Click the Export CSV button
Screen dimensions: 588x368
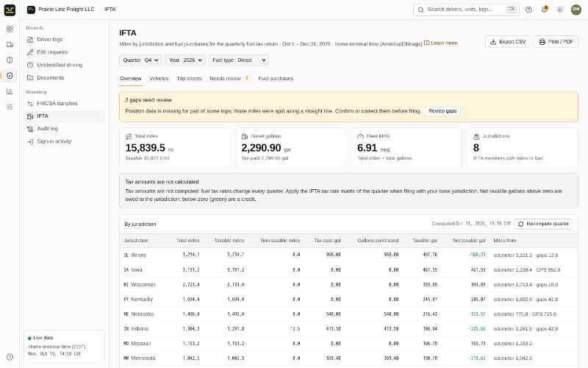508,42
